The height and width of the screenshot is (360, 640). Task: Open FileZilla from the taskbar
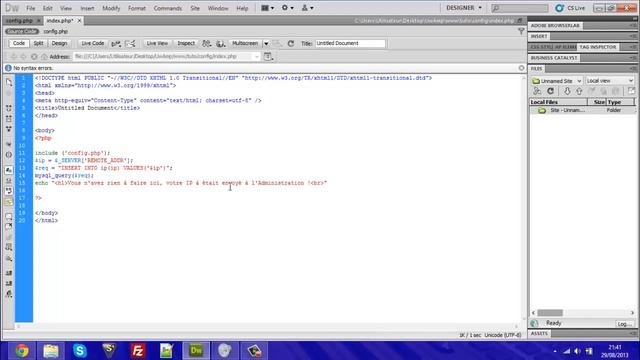click(138, 351)
